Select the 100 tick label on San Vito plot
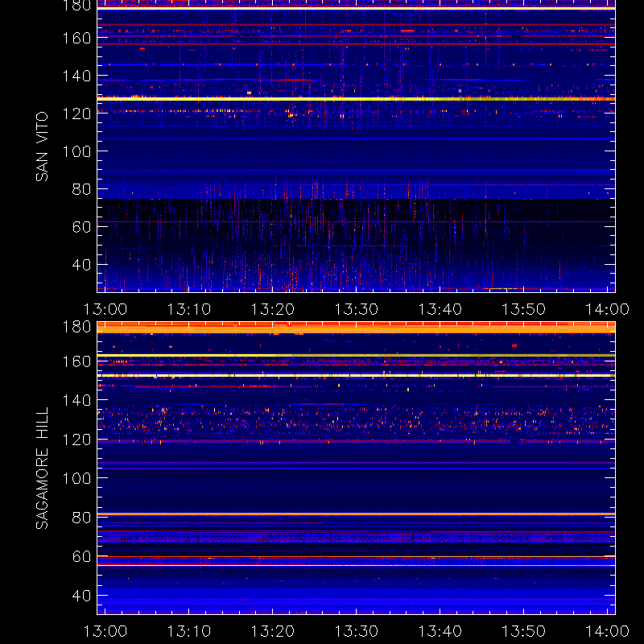 pos(76,151)
